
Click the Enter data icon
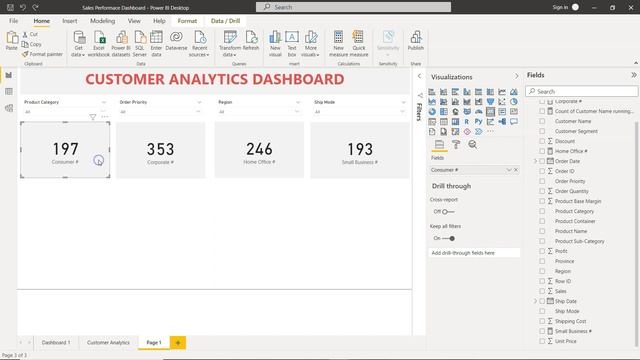pyautogui.click(x=156, y=38)
